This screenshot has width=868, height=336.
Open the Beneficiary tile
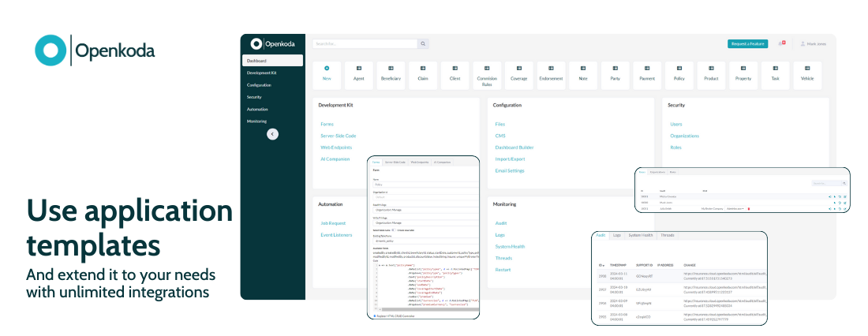[391, 75]
